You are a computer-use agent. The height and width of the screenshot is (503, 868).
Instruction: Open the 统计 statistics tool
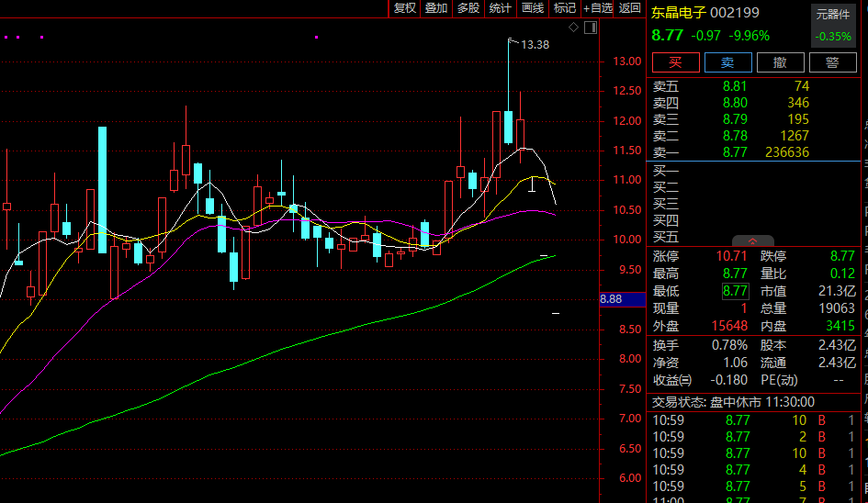coord(501,8)
